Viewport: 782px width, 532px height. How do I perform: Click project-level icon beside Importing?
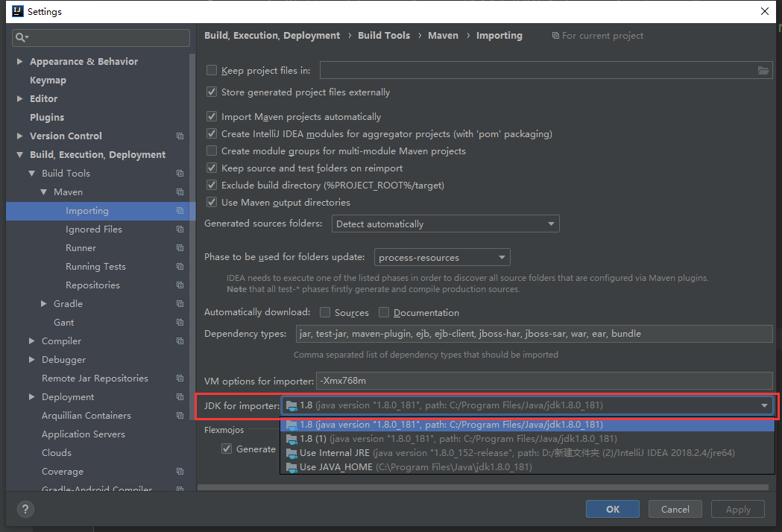point(180,211)
